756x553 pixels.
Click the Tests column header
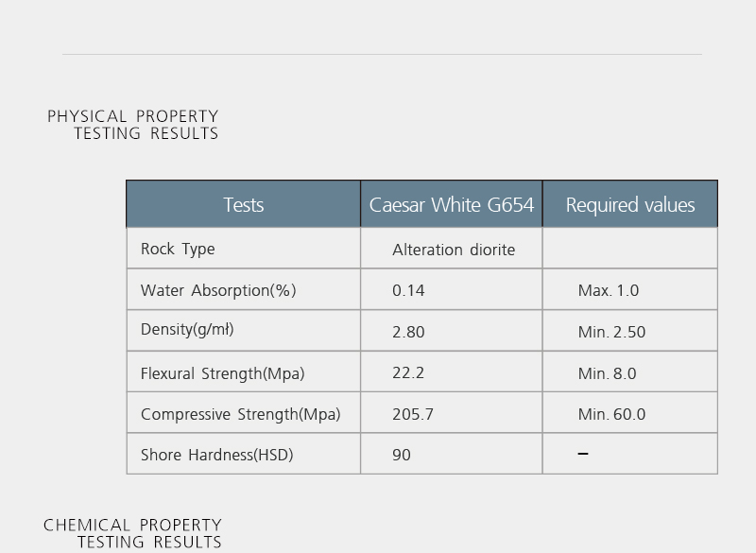click(243, 204)
